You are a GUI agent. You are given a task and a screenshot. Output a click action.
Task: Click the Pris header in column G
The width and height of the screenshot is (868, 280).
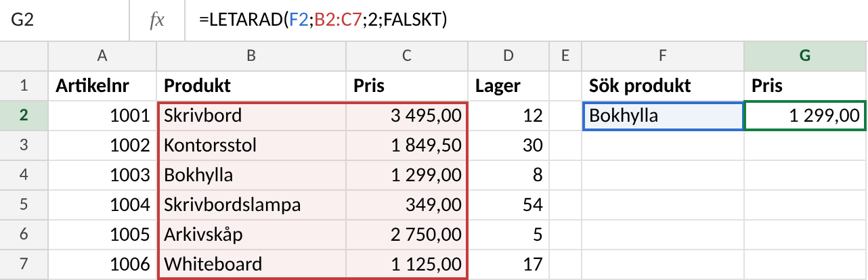click(806, 86)
